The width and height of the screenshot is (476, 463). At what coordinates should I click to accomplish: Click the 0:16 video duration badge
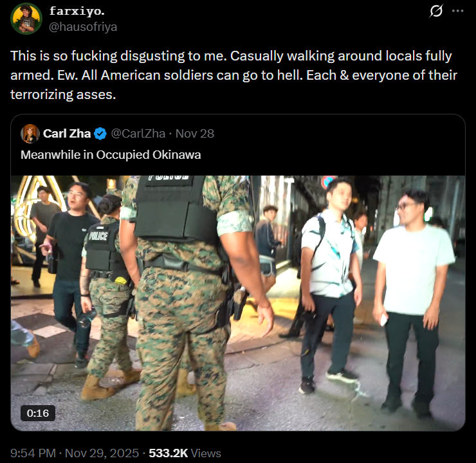[x=38, y=413]
